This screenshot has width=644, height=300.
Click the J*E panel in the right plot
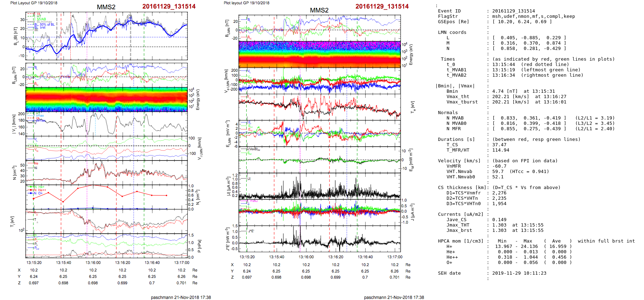tap(320, 239)
